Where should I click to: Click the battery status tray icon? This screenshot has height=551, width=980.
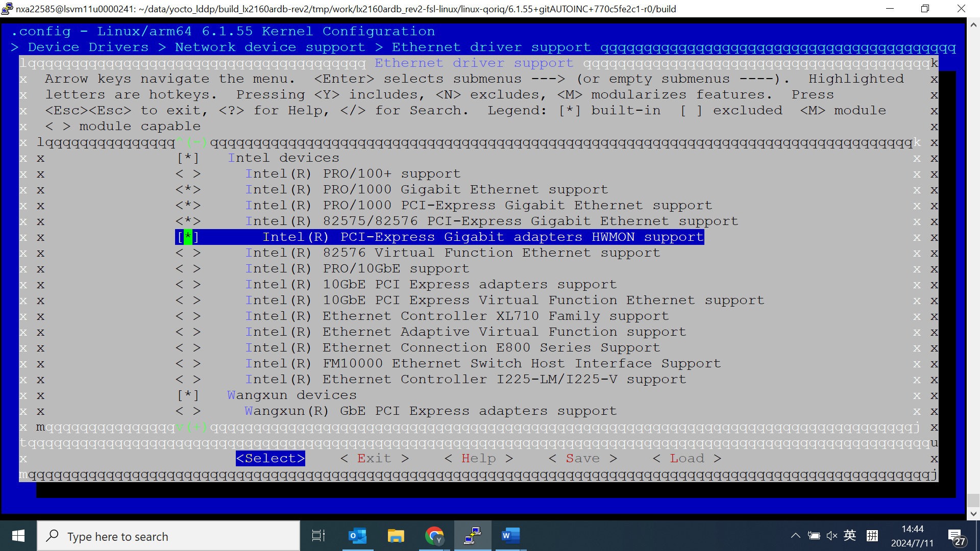click(814, 536)
